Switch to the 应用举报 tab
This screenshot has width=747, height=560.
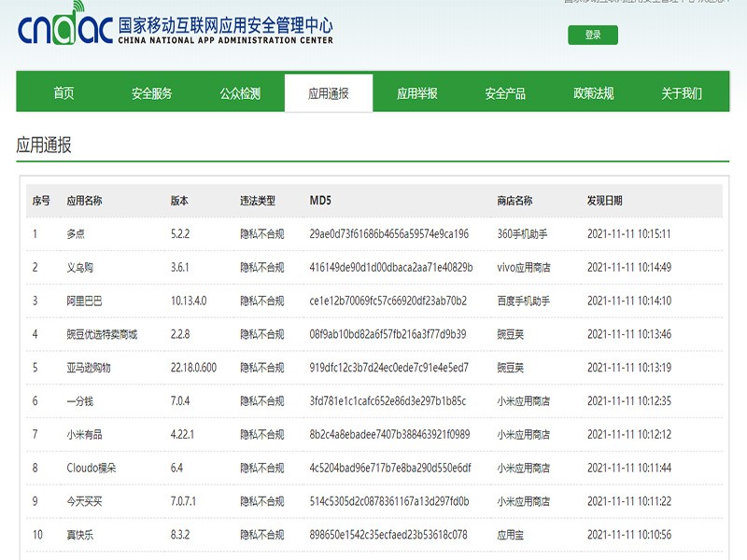(416, 93)
